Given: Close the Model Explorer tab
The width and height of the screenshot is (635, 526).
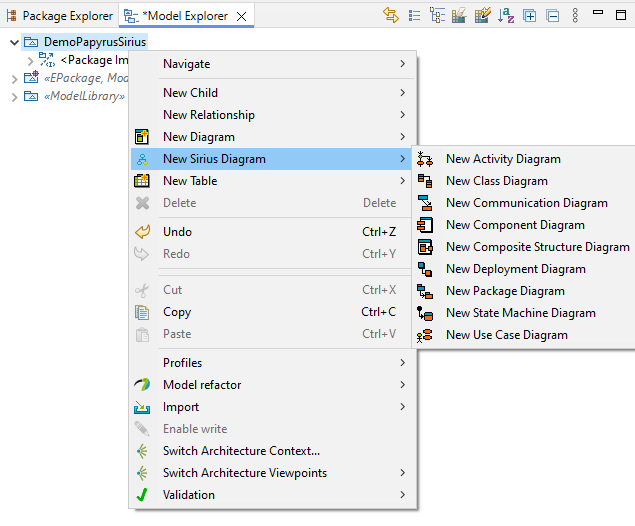Looking at the screenshot, I should click(242, 16).
